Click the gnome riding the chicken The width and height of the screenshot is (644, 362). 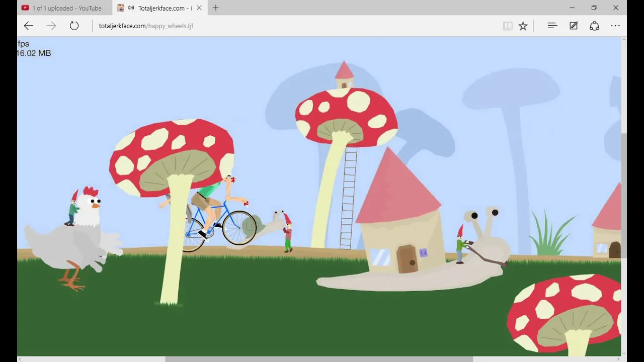pos(72,208)
